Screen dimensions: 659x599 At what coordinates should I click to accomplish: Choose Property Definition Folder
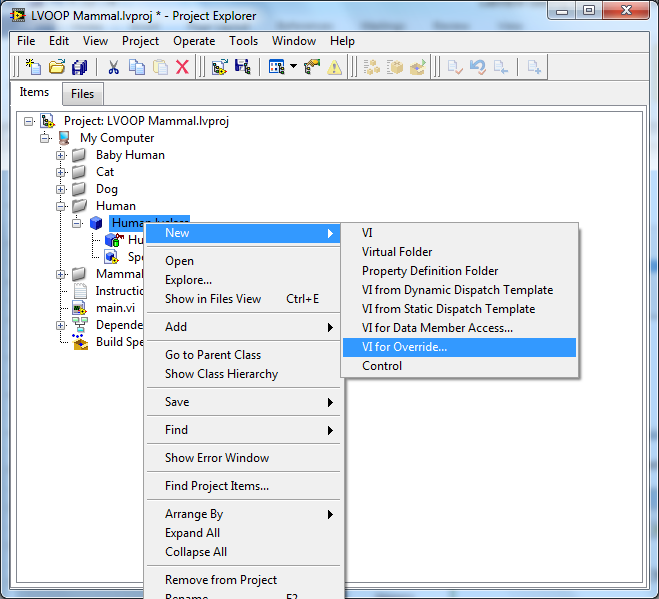pos(459,271)
